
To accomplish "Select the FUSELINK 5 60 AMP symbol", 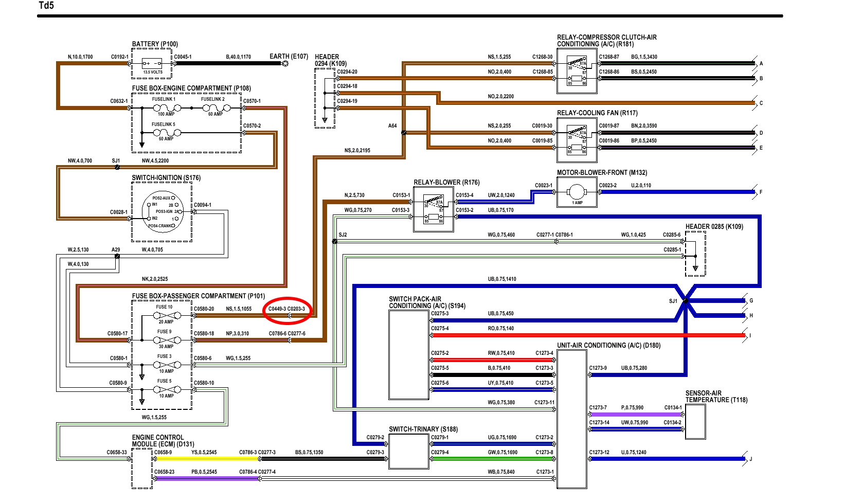I will (167, 133).
